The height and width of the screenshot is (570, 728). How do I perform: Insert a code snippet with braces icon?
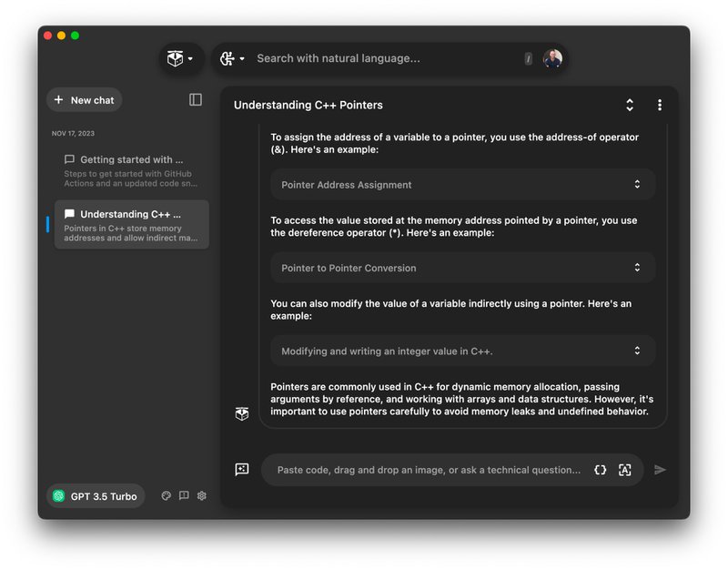[600, 470]
